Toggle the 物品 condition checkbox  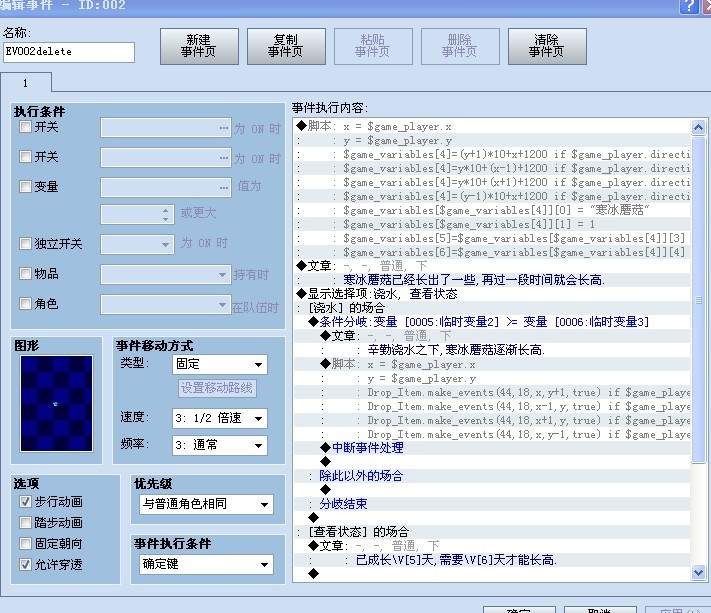(x=25, y=274)
